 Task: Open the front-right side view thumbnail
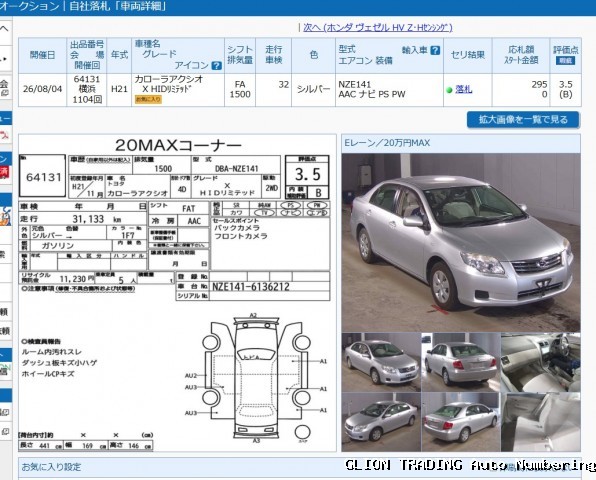pyautogui.click(x=381, y=422)
